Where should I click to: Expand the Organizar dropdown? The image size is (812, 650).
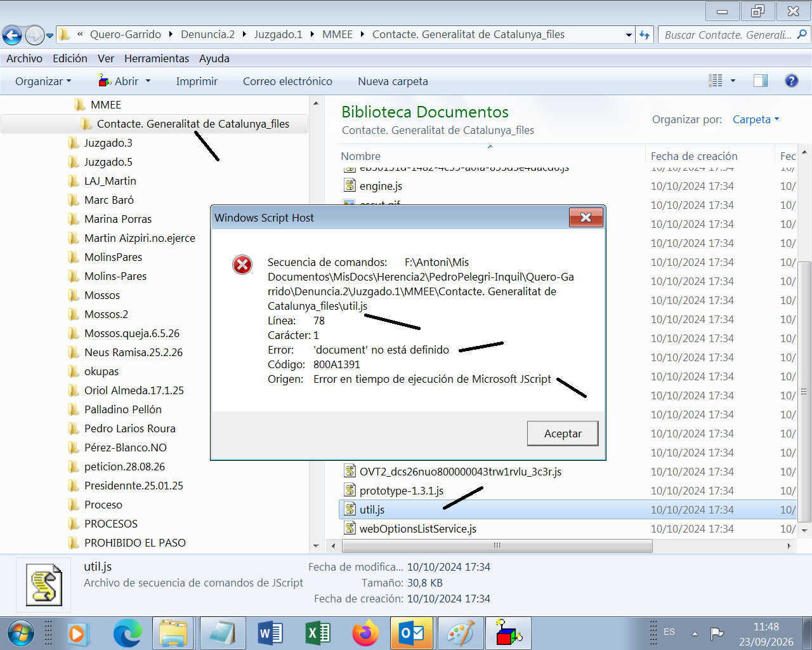point(43,81)
